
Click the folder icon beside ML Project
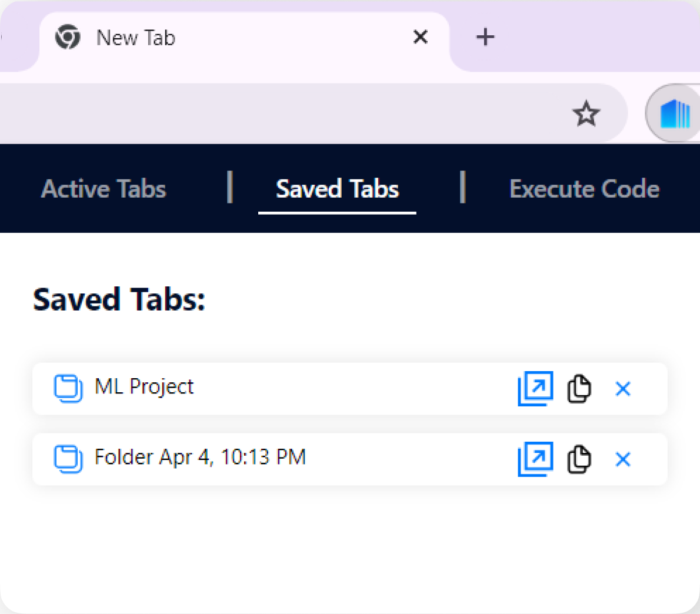(x=68, y=388)
